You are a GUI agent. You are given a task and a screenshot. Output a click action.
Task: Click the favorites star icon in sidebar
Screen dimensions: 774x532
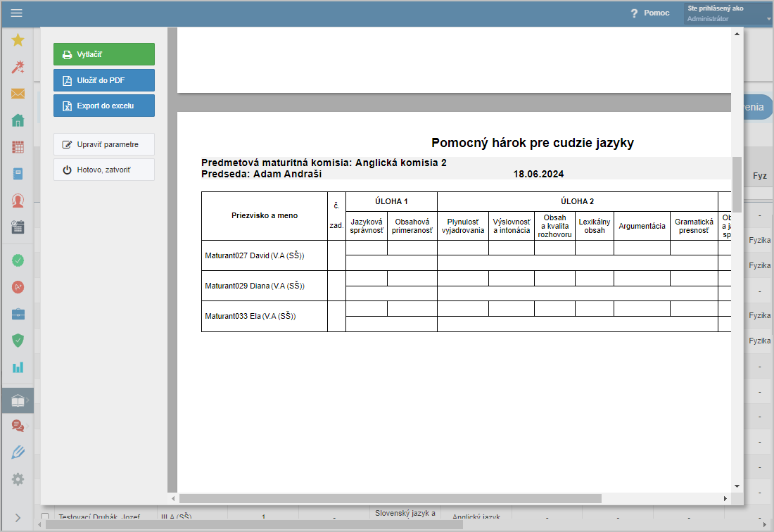click(18, 40)
